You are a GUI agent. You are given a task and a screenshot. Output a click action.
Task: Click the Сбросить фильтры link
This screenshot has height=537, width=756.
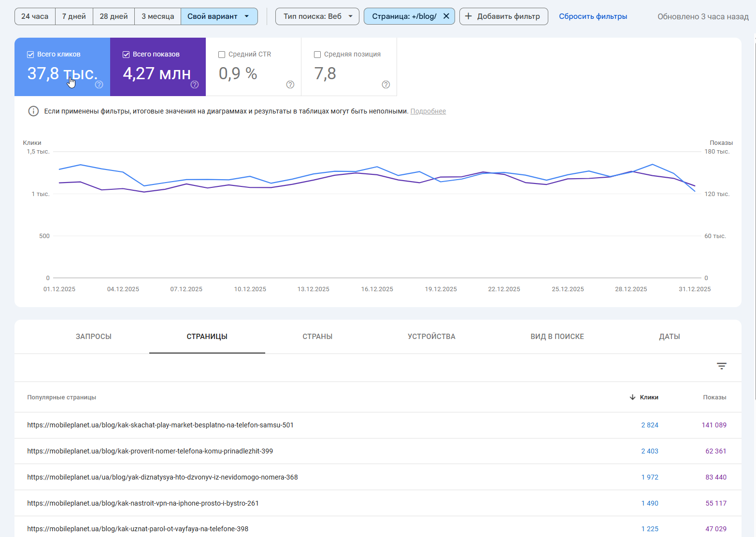593,16
